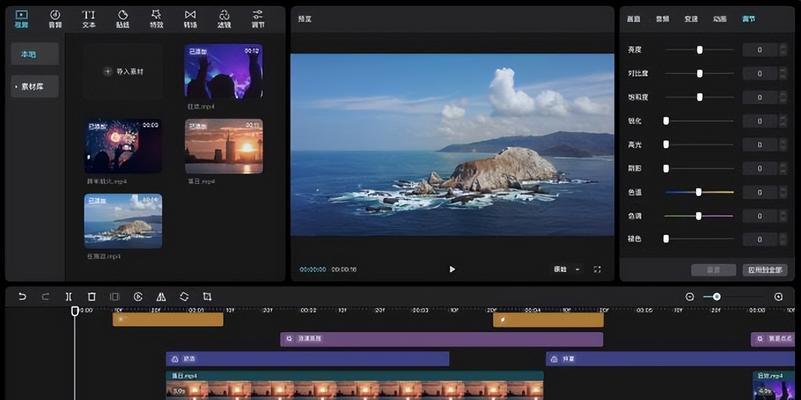The height and width of the screenshot is (400, 801).
Task: Select the 落日.mp4 video clip on timeline
Action: pos(355,386)
